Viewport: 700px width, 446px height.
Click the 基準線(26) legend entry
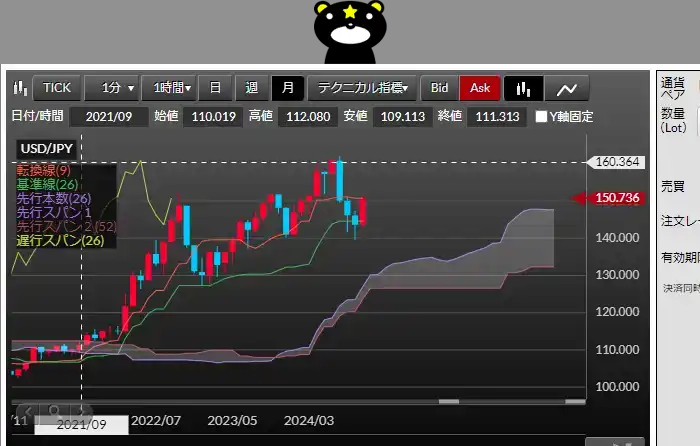pos(47,184)
